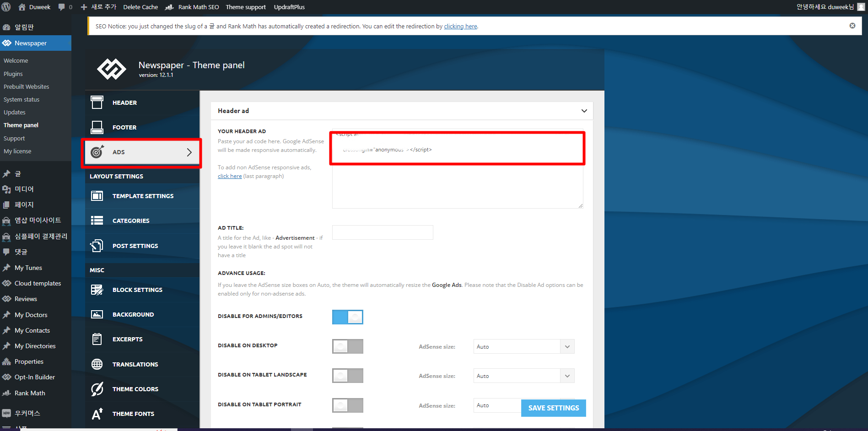Click the Template Settings icon
868x431 pixels.
(97, 196)
